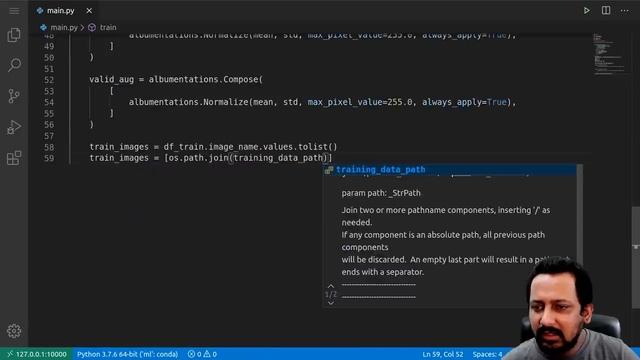Screen dimensions: 640x360
Task: Click the remote host 127.0.0.1:10000 indicator
Action: [x=37, y=354]
